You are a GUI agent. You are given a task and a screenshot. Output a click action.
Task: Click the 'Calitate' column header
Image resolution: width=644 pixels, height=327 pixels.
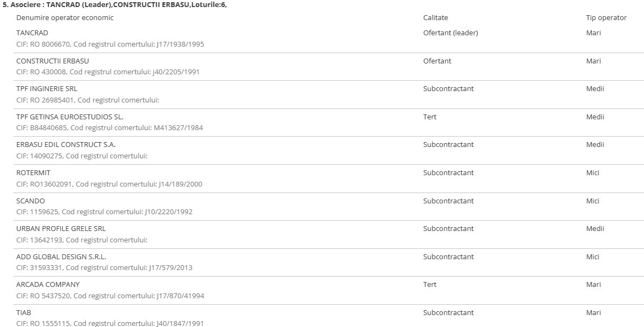tap(435, 18)
